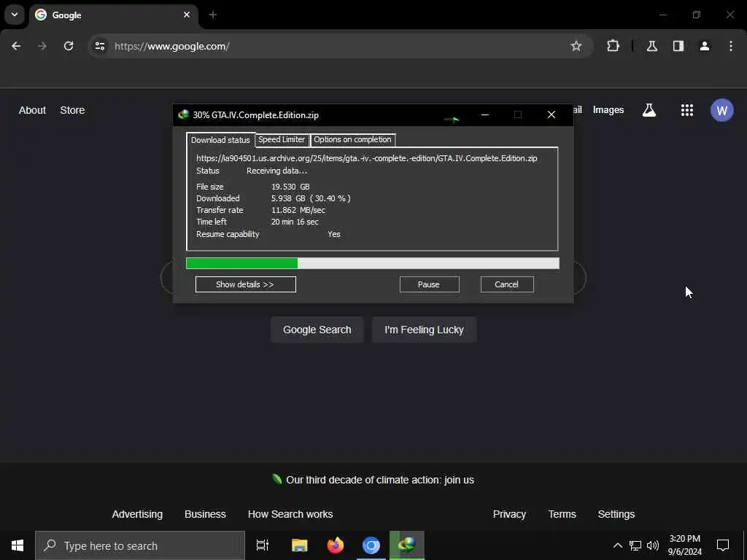
Task: Open Chrome extensions puzzle icon
Action: pos(613,46)
